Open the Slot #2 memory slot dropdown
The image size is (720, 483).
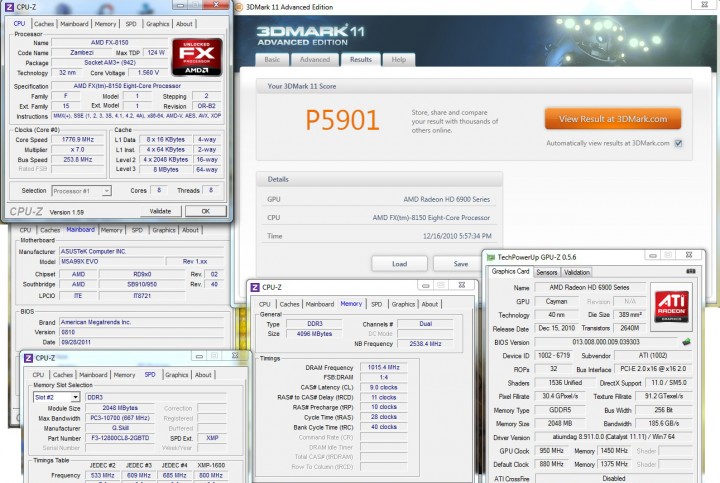(x=56, y=397)
